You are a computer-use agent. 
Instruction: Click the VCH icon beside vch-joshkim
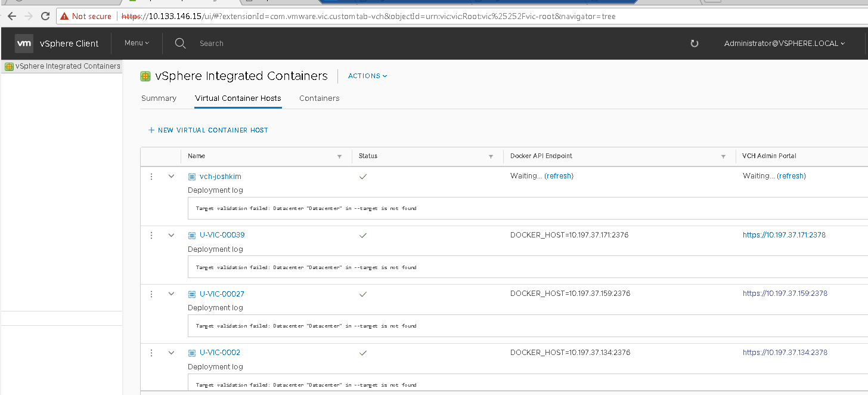[191, 176]
